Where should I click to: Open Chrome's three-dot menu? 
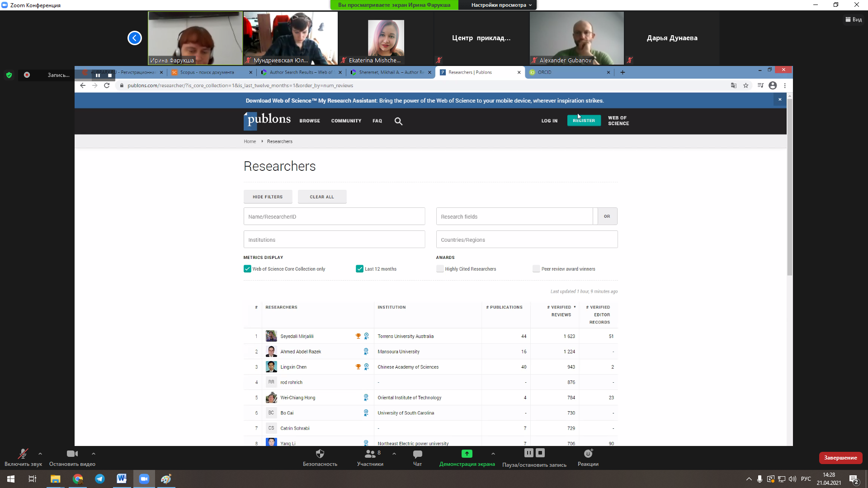tap(785, 85)
